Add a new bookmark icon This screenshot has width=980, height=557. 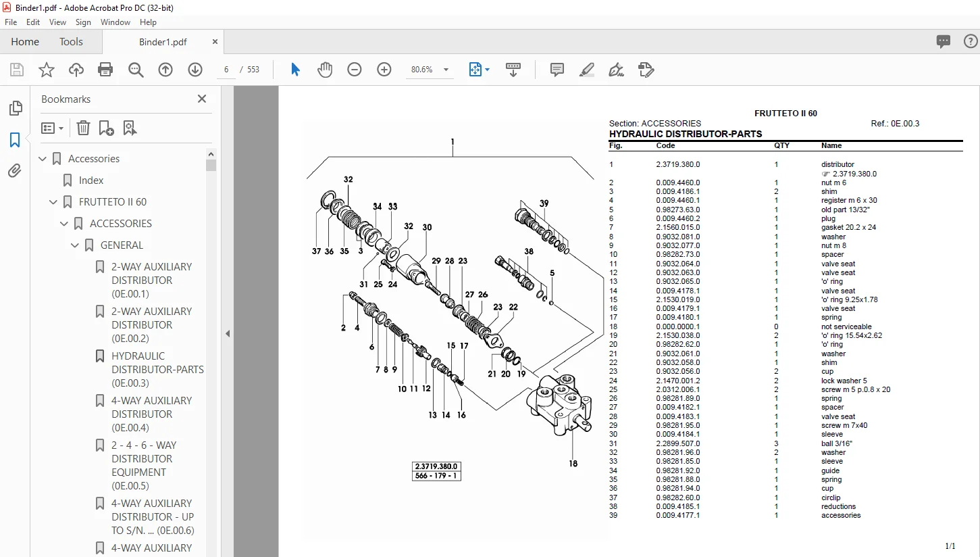pyautogui.click(x=106, y=128)
